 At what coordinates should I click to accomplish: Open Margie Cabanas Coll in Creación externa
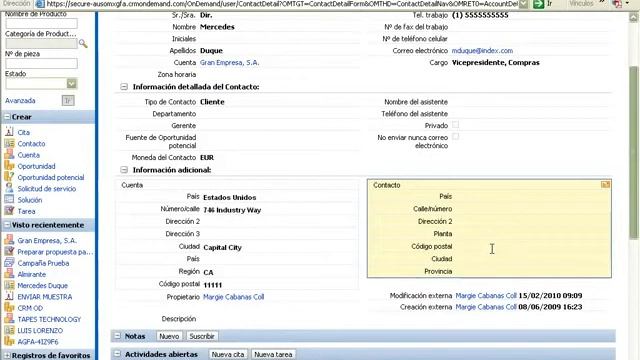pos(486,307)
